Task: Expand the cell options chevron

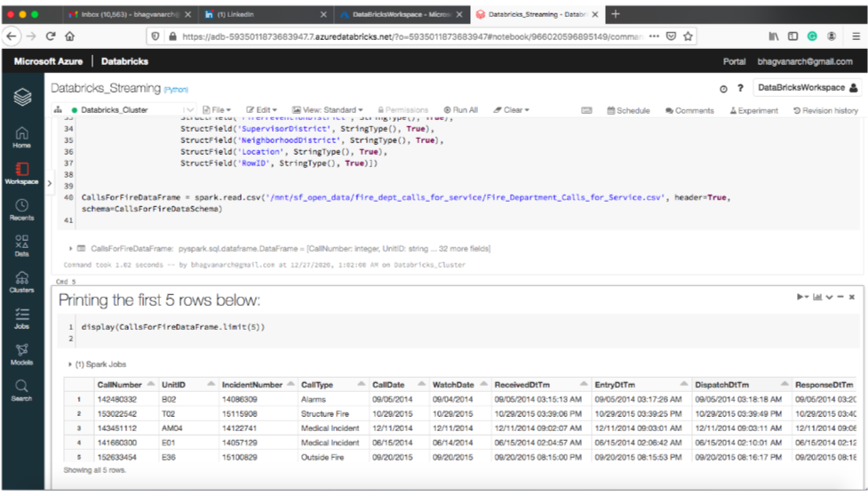Action: 829,297
